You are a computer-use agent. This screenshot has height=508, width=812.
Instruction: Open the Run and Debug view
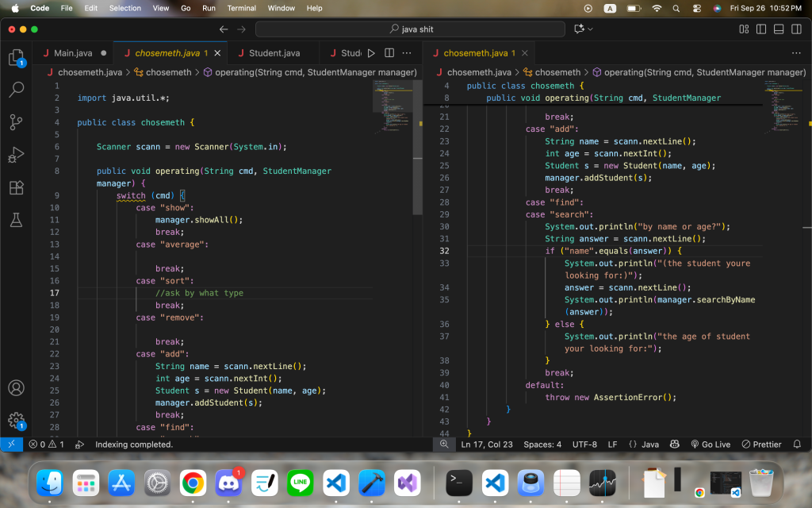point(16,155)
